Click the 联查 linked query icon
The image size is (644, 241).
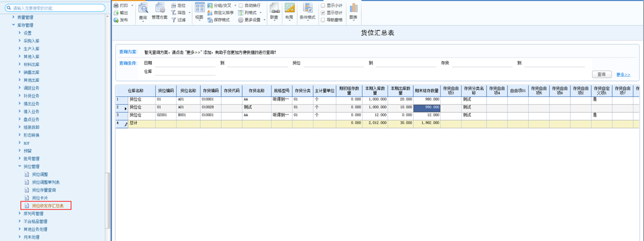tap(274, 8)
